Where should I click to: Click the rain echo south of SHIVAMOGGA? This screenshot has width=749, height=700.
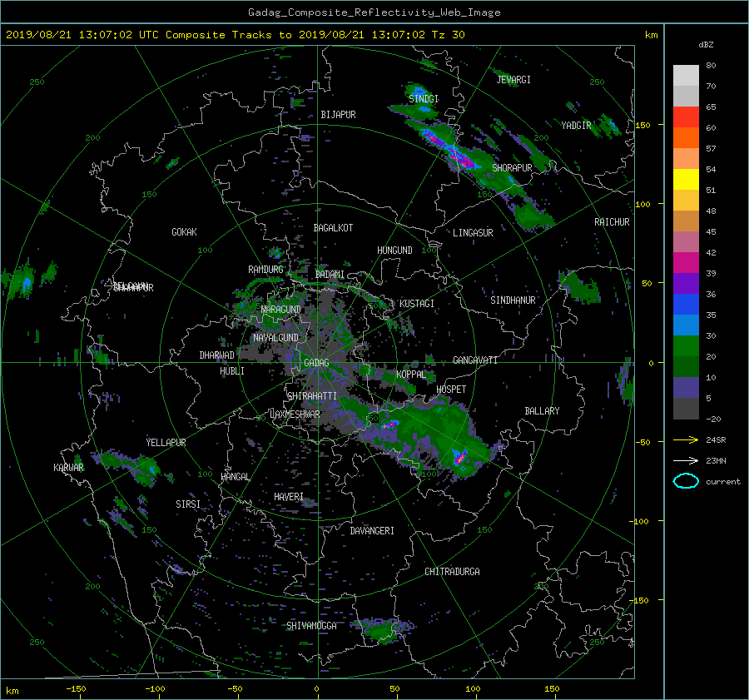click(x=380, y=632)
